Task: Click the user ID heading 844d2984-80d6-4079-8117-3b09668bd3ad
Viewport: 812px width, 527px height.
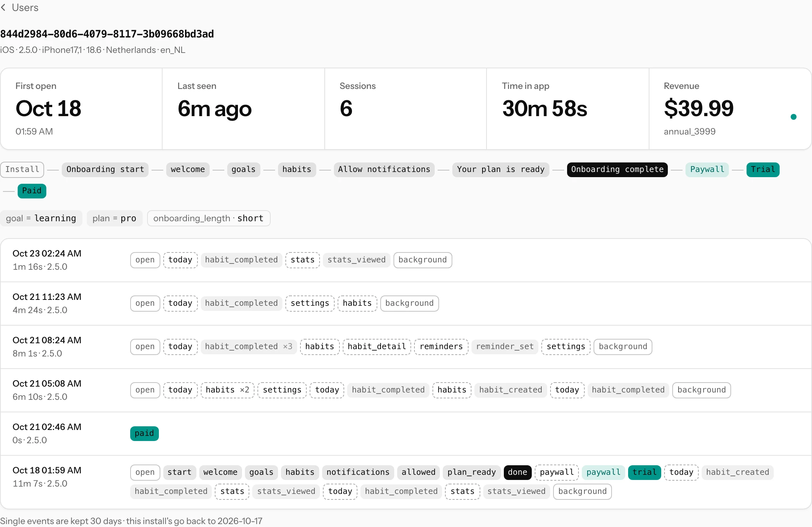Action: pos(107,34)
